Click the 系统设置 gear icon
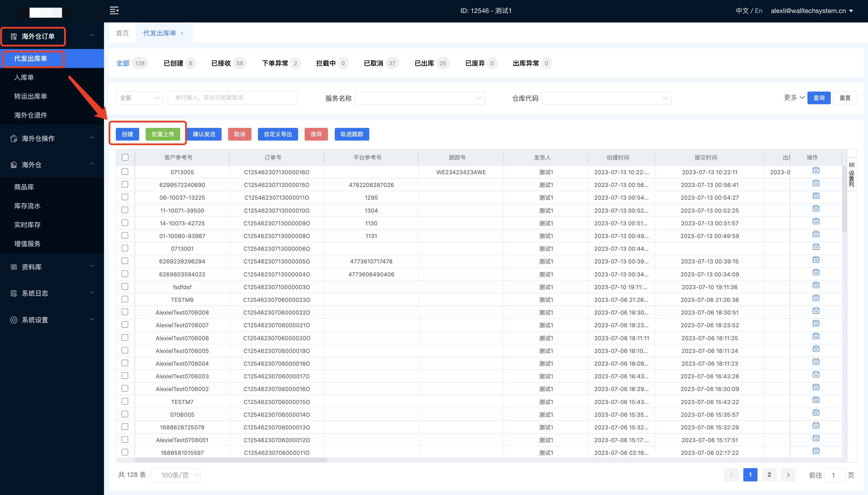868x495 pixels. (14, 320)
